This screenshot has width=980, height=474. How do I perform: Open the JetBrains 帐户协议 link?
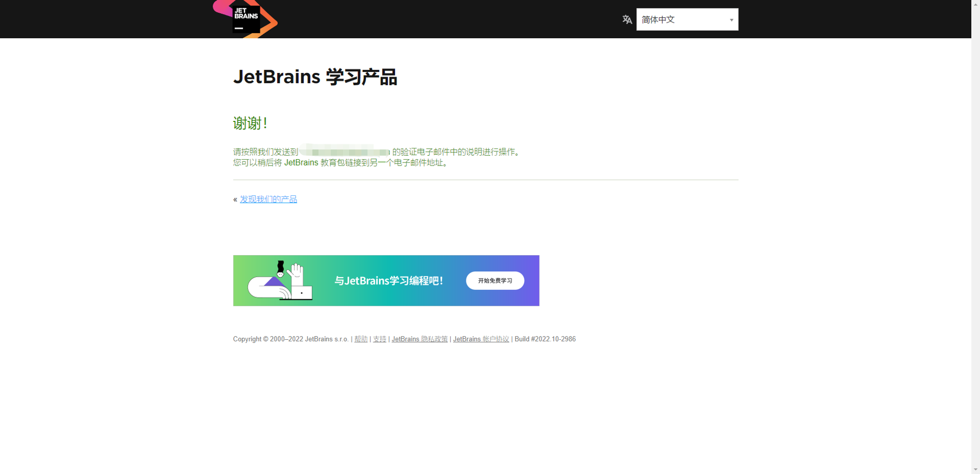coord(481,339)
